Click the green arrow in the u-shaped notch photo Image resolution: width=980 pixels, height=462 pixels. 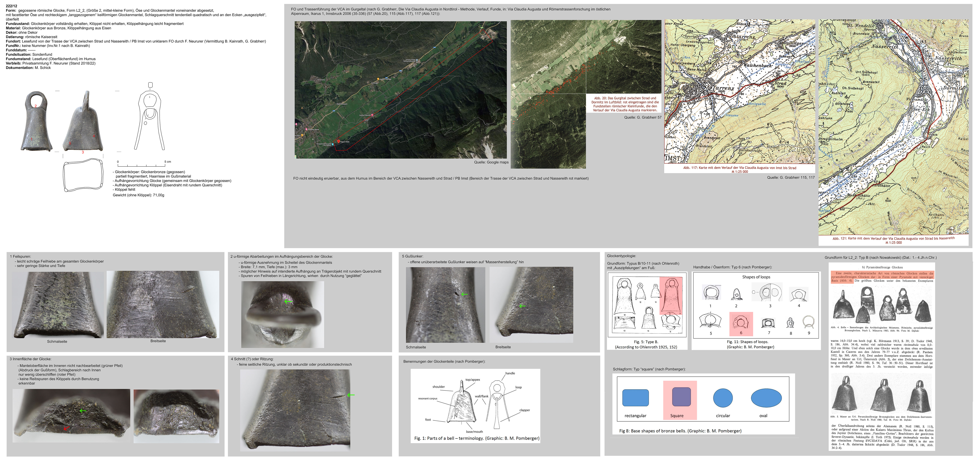click(x=288, y=302)
